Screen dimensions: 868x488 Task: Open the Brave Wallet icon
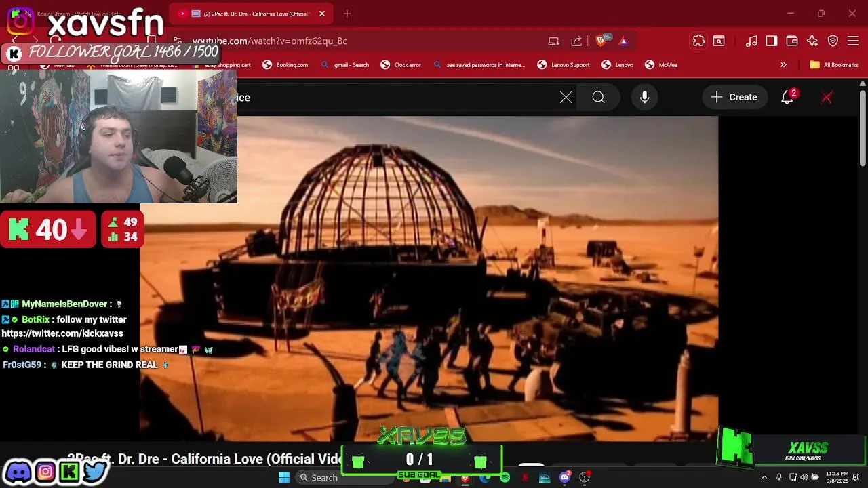pos(792,41)
